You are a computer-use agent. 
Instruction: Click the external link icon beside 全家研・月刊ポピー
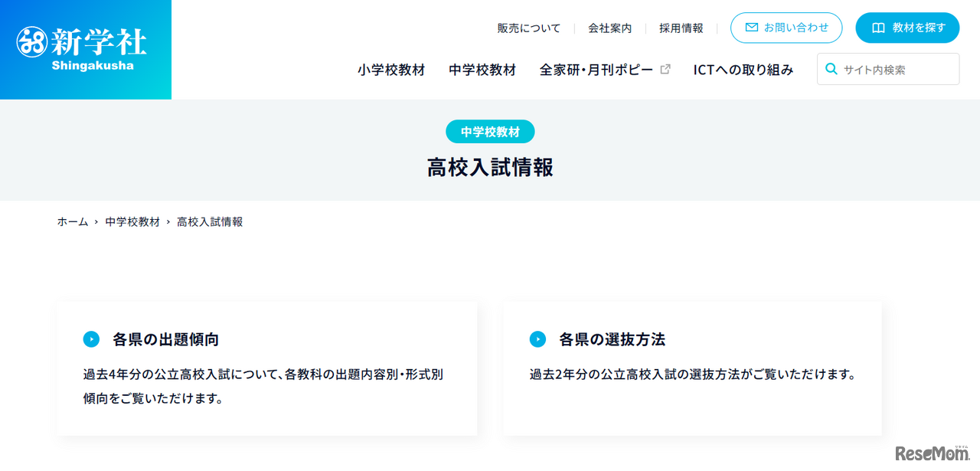click(x=665, y=69)
